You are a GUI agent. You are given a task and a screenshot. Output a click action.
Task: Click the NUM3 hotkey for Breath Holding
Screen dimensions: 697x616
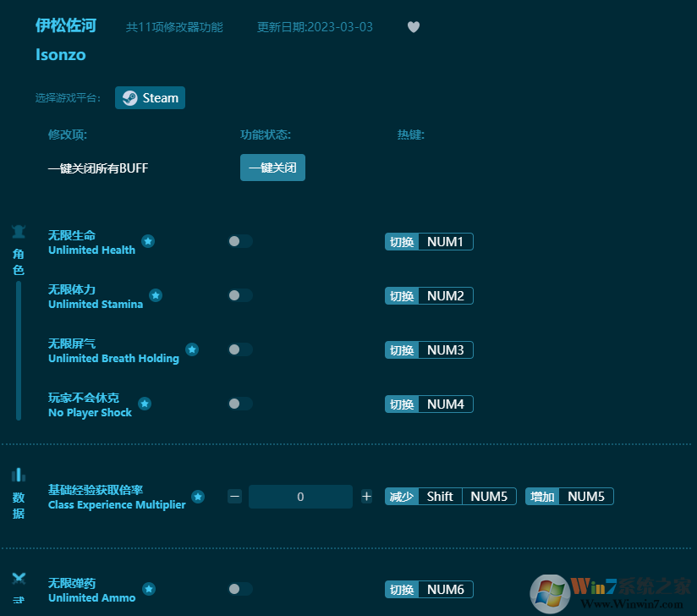click(x=446, y=350)
